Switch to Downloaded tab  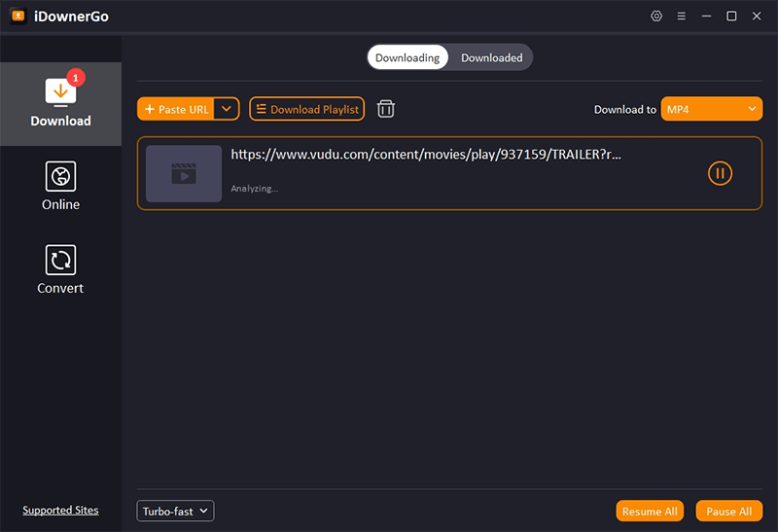pos(491,57)
